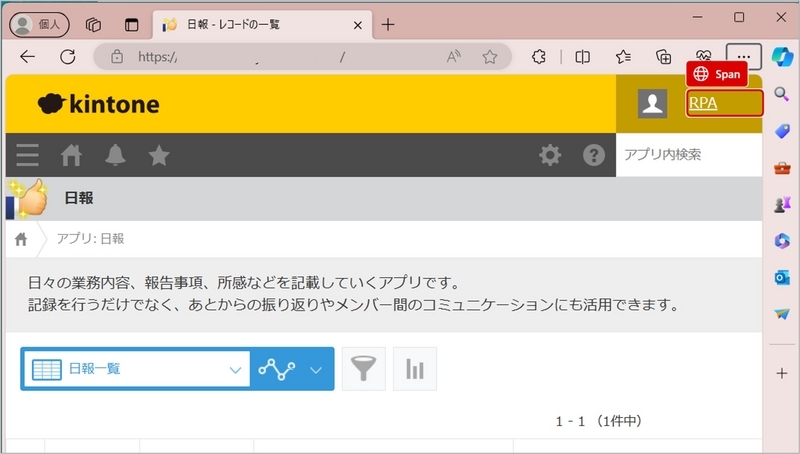Open the sidebar tools briefcase icon
The width and height of the screenshot is (800, 454).
click(782, 168)
